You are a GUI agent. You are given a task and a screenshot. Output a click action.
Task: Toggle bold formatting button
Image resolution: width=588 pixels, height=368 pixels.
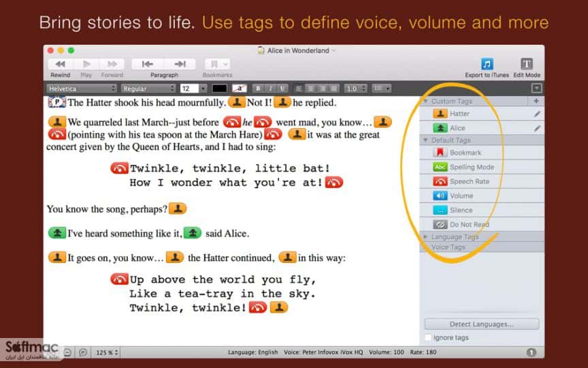pos(258,89)
